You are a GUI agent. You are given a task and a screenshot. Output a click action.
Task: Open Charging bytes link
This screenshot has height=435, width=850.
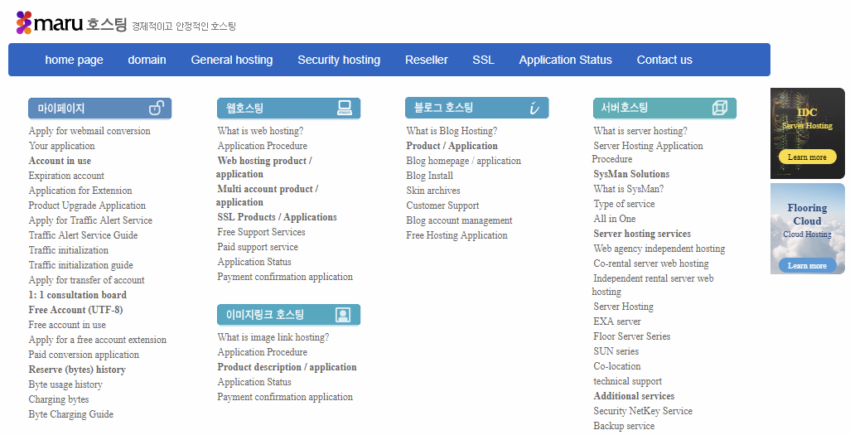(x=59, y=399)
